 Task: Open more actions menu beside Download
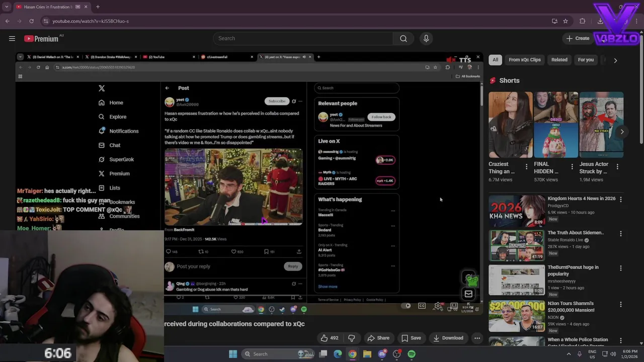(x=477, y=338)
